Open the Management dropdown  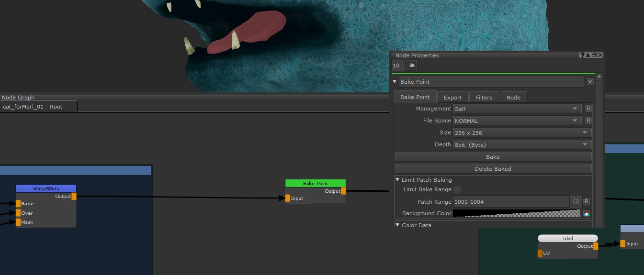point(517,109)
